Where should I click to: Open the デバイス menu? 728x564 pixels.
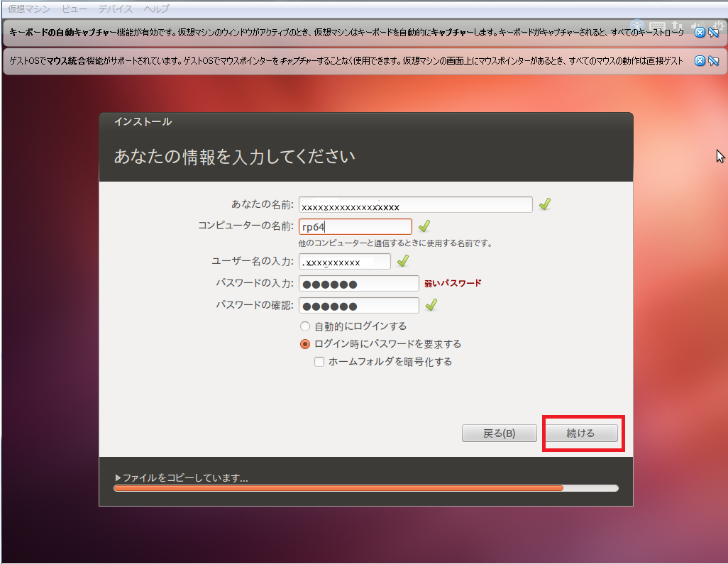[x=115, y=9]
